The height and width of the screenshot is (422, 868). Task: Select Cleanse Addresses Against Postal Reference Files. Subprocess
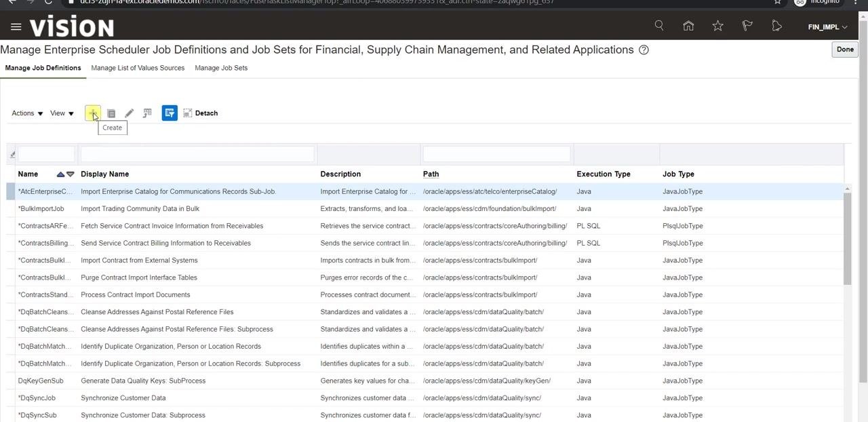tap(426, 329)
